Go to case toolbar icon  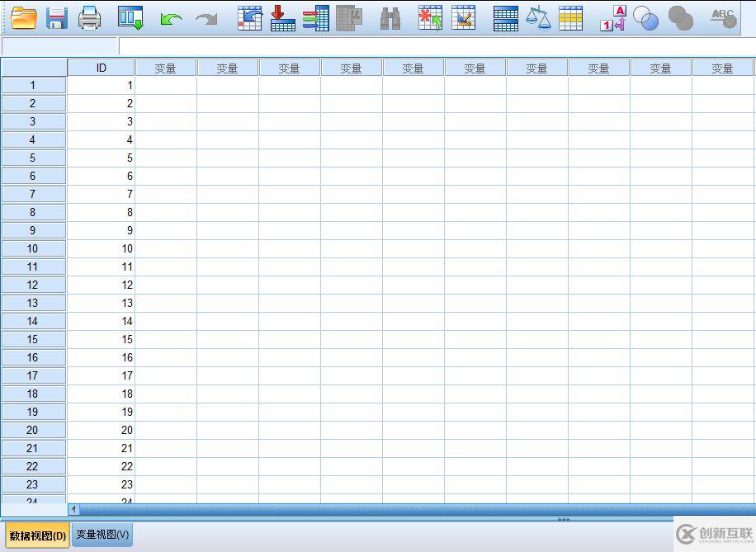click(250, 18)
